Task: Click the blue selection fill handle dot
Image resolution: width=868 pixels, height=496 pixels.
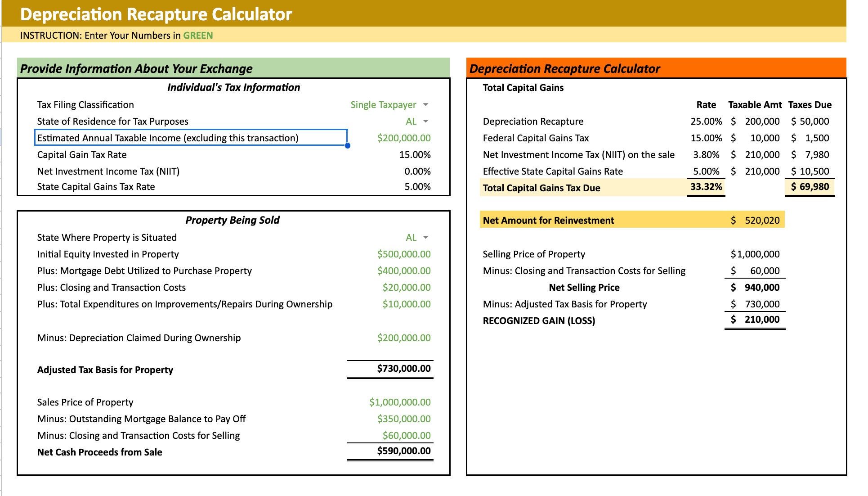Action: click(x=348, y=145)
